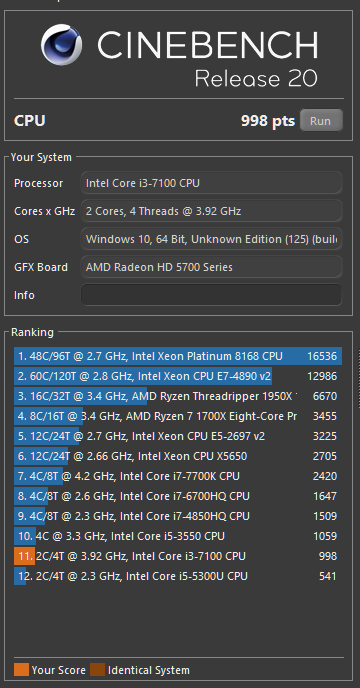Run the CPU benchmark
360x688 pixels.
(321, 121)
